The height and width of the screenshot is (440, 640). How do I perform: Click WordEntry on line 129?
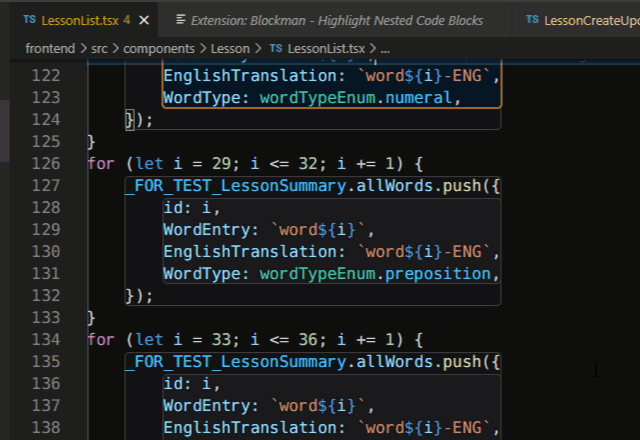(x=207, y=230)
